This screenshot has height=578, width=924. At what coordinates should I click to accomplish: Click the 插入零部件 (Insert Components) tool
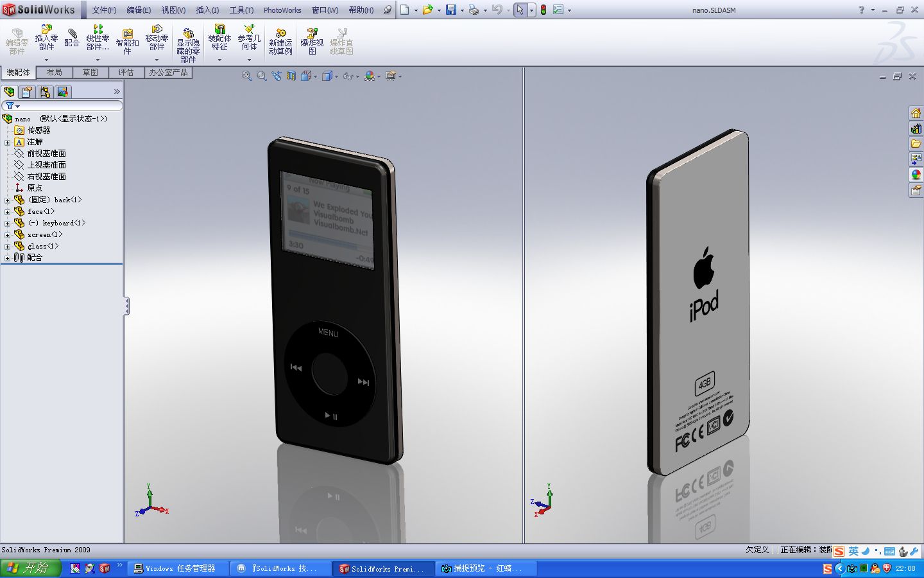point(46,37)
